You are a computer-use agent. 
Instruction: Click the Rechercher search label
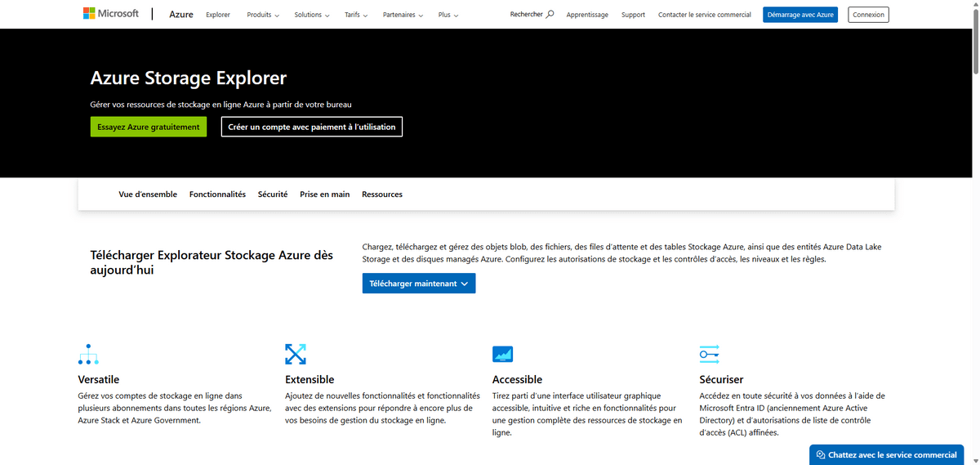526,14
